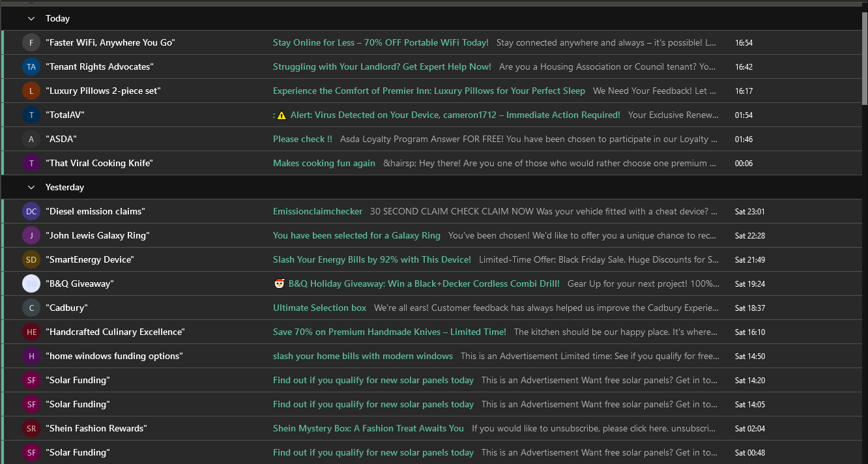The width and height of the screenshot is (868, 464).
Task: Open 'You have been selected for a Galaxy Ring'
Action: click(356, 236)
